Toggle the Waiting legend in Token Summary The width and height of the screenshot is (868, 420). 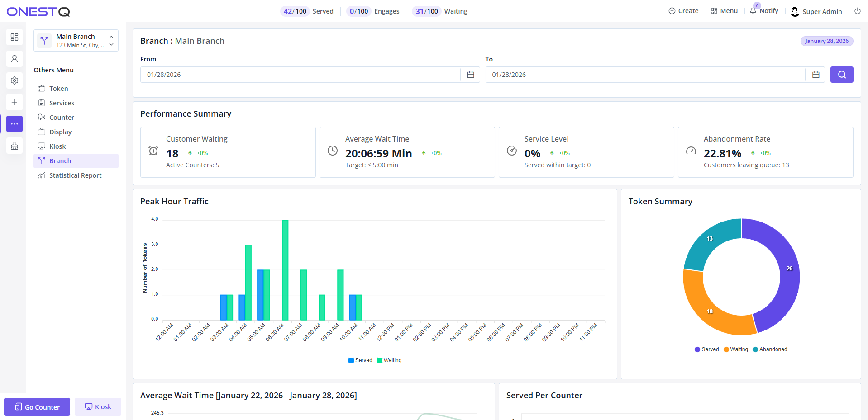pyautogui.click(x=736, y=349)
